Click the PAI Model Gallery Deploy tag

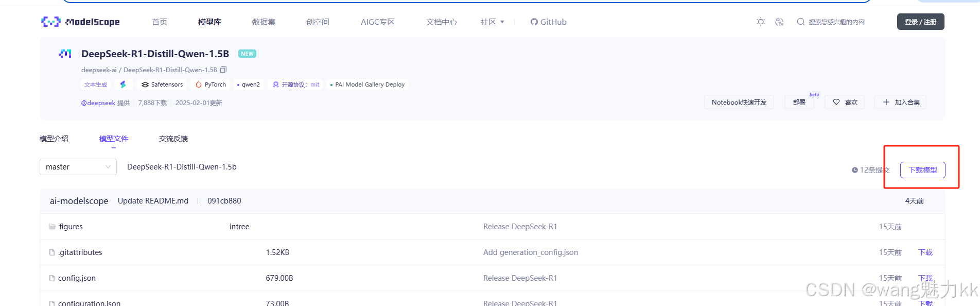click(x=367, y=84)
